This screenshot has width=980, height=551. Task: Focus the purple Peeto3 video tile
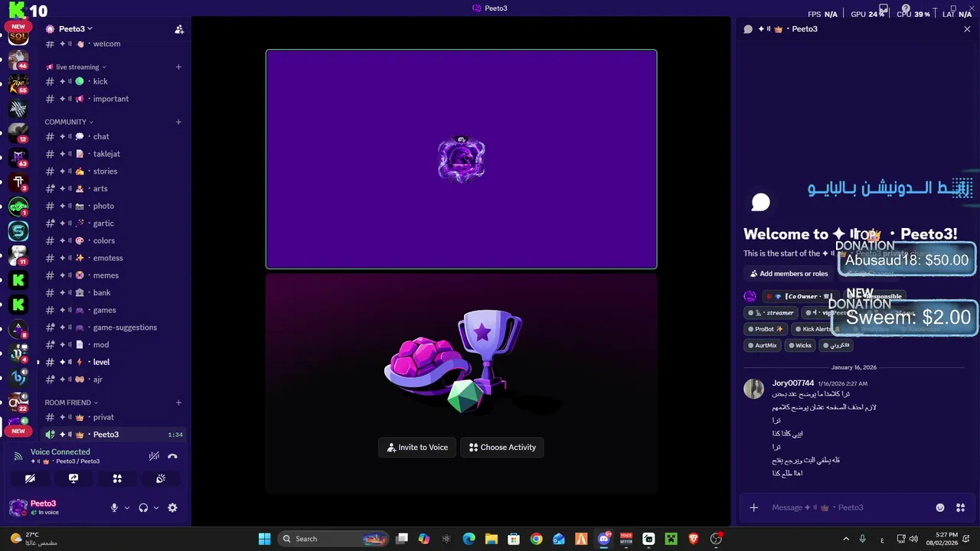(x=461, y=159)
